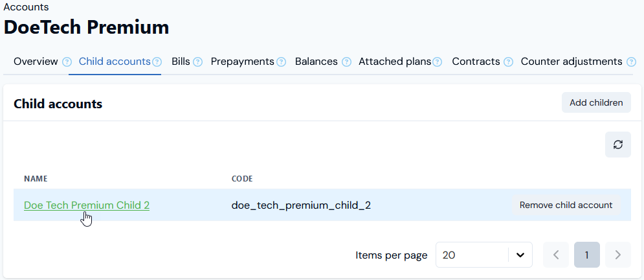Click the Add children button

596,102
